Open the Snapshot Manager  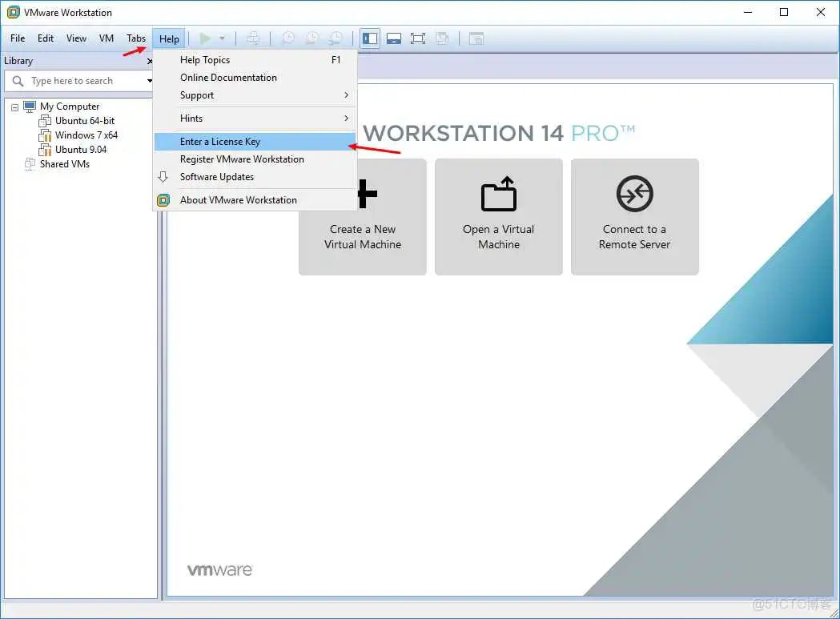[x=336, y=38]
